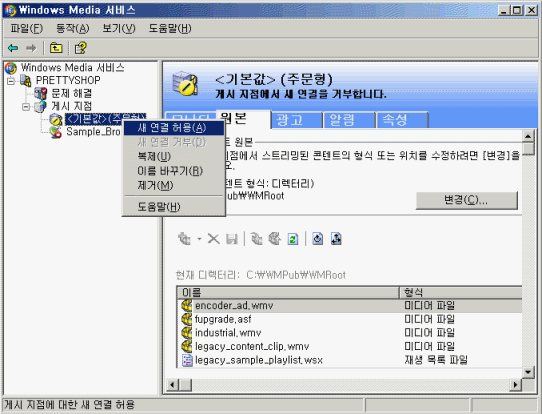Image resolution: width=542 pixels, height=414 pixels.
Task: Click vertical scrollbar up arrow
Action: pyautogui.click(x=528, y=136)
